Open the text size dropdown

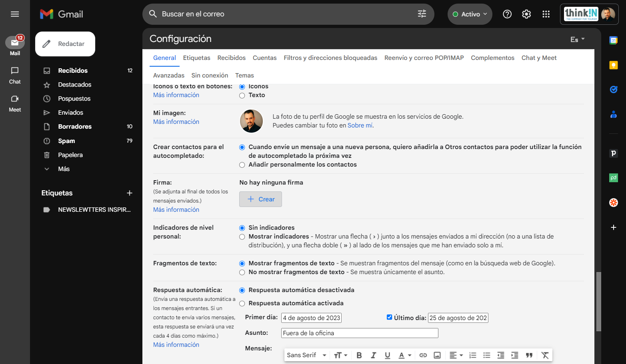pos(340,355)
